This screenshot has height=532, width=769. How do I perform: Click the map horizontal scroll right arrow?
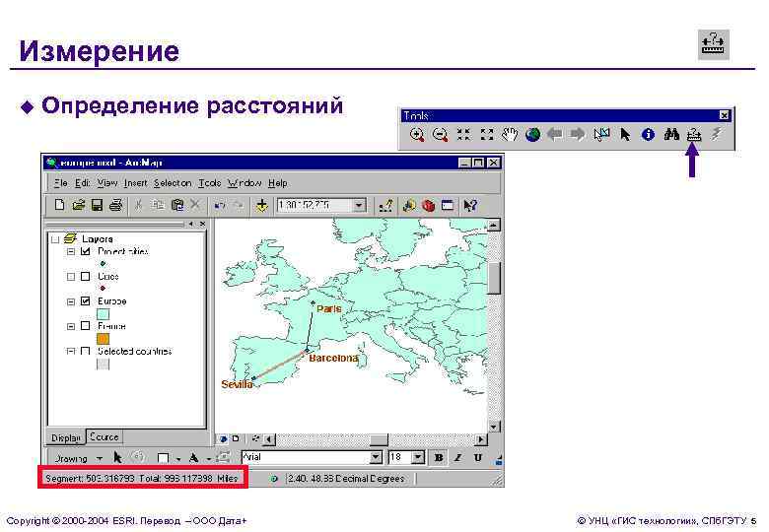(481, 439)
